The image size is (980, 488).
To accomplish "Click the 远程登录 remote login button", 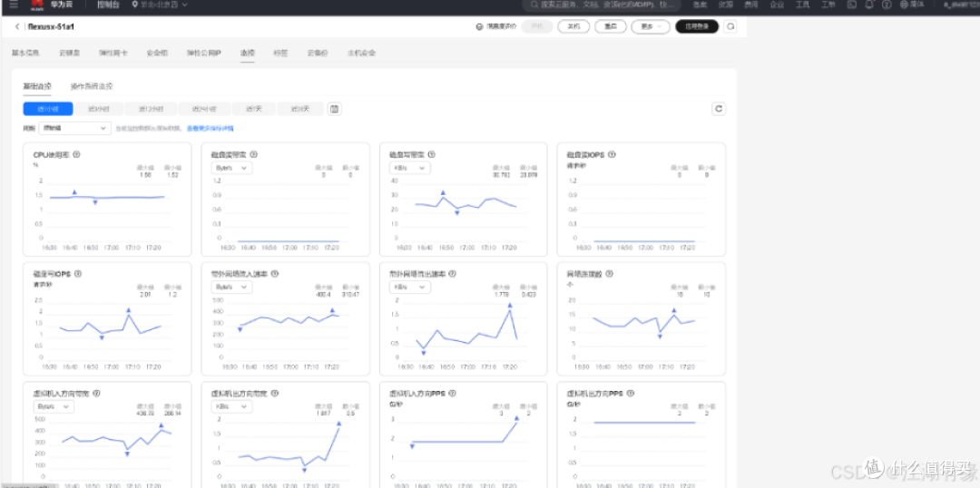I will (697, 27).
